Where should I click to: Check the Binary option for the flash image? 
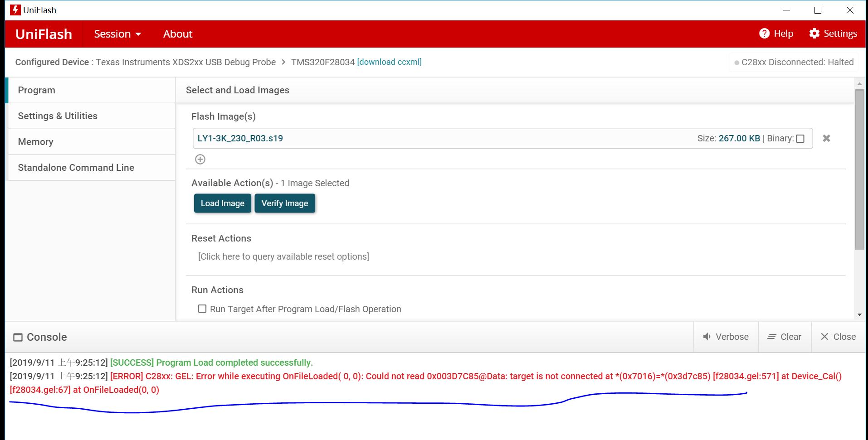(x=800, y=139)
